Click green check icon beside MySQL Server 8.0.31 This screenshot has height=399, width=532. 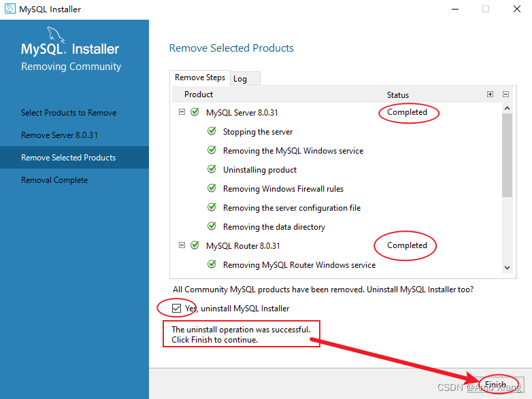[x=195, y=112]
